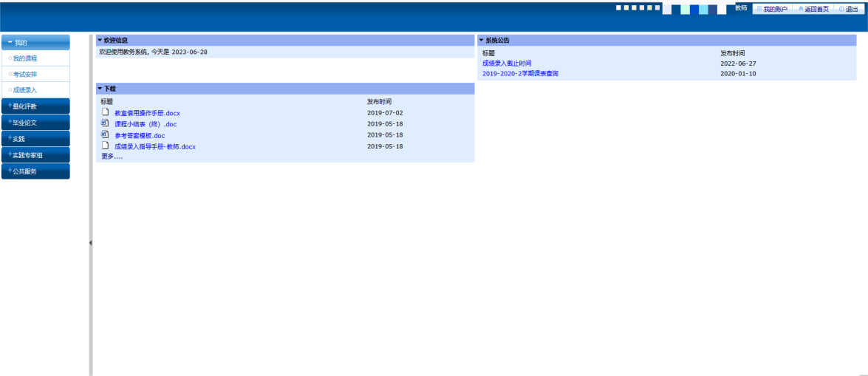
Task: Open 我的账户 in the top bar
Action: pyautogui.click(x=770, y=9)
